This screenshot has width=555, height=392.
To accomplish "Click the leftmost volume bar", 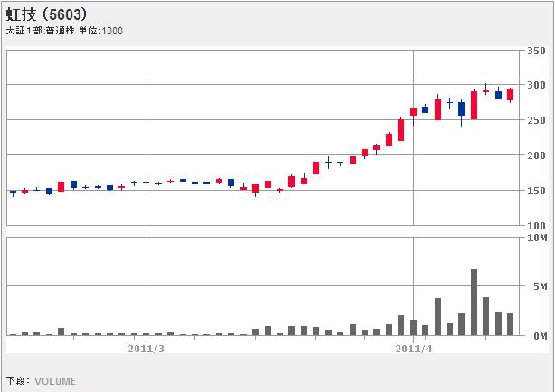I will click(x=13, y=334).
